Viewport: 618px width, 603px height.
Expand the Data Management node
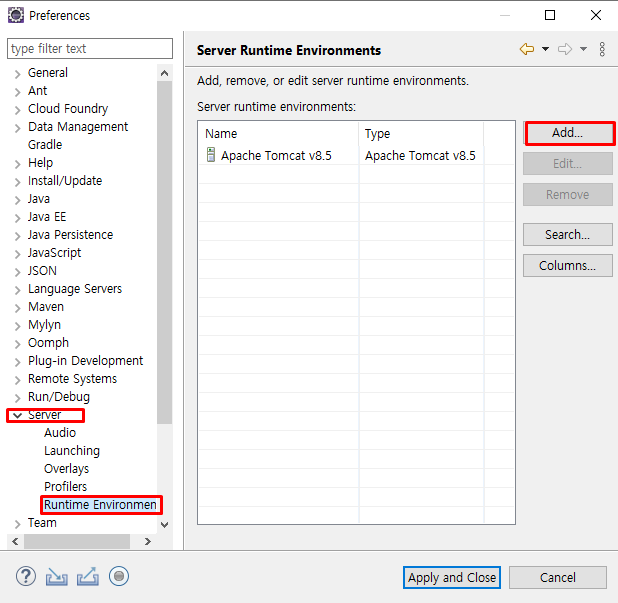pyautogui.click(x=17, y=128)
